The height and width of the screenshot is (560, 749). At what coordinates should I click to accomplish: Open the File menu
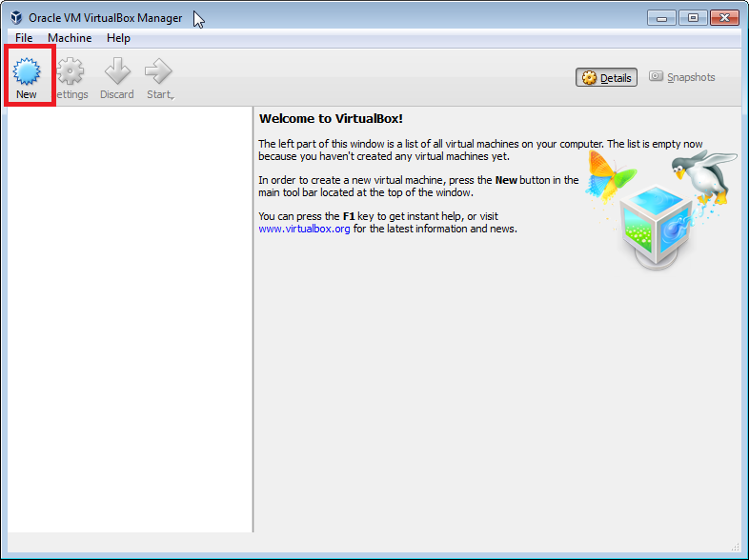[24, 38]
